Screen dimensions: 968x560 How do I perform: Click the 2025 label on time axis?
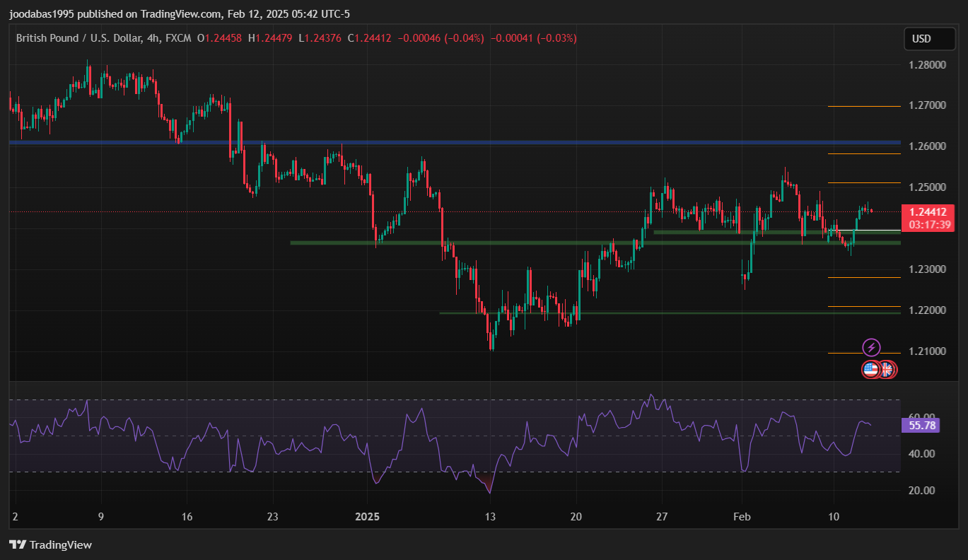pos(367,517)
